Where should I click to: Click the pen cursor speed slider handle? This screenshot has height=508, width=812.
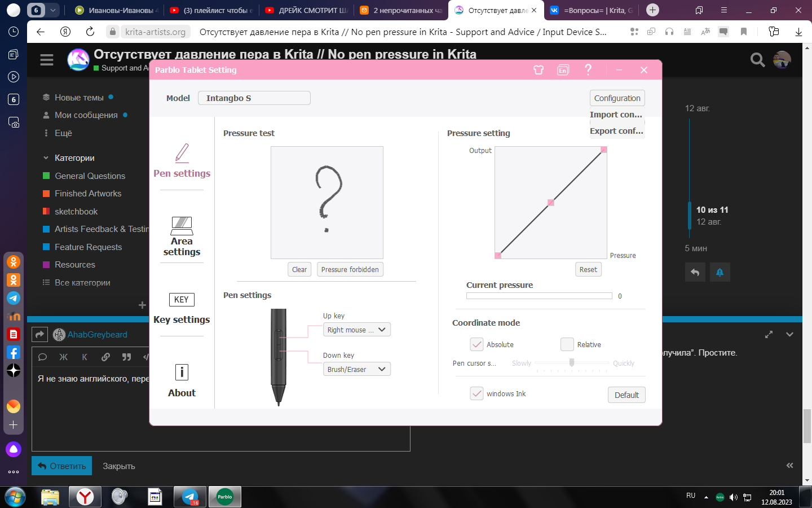tap(572, 362)
